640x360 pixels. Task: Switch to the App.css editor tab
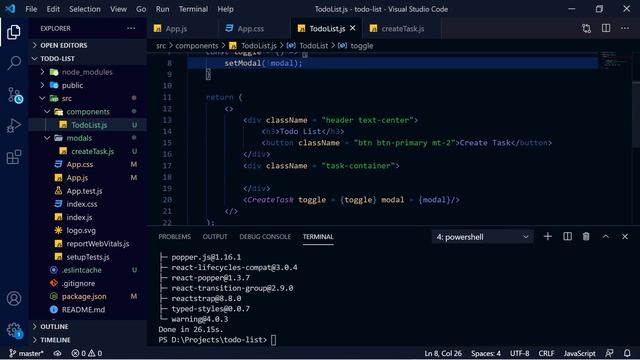click(250, 29)
